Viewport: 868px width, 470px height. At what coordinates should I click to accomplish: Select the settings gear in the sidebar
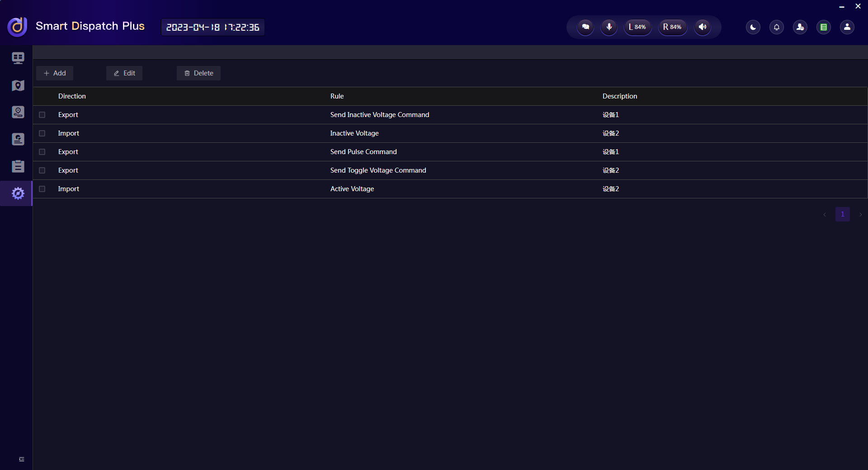[18, 193]
